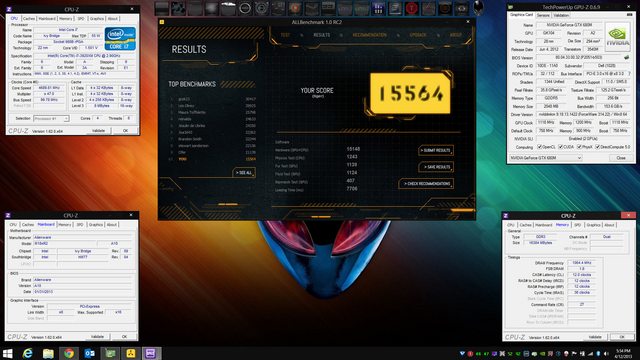Switch to the Sensors tab in GPU-Z
This screenshot has height=360, width=640.
tap(543, 15)
